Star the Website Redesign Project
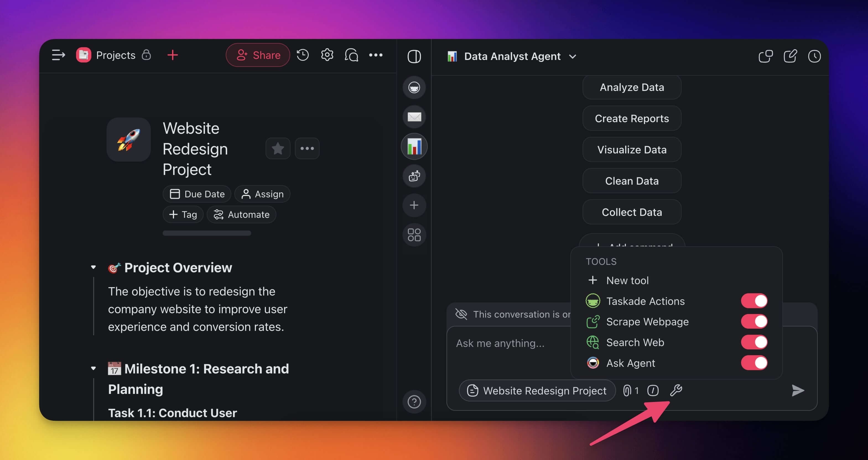Viewport: 868px width, 460px height. tap(278, 148)
